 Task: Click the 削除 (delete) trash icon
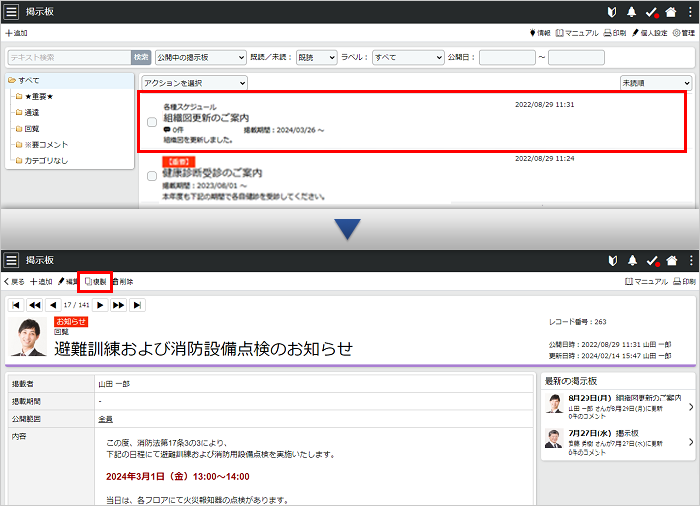coord(116,282)
